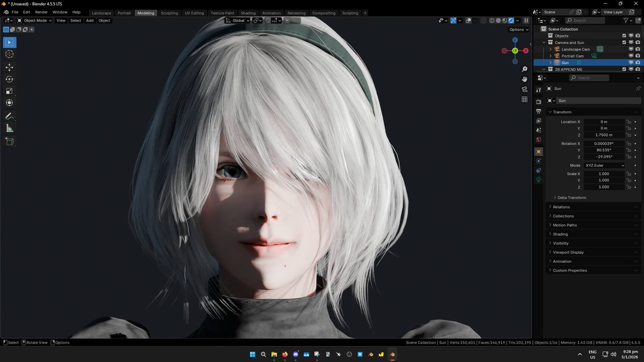Toggle lock on Location X
The width and height of the screenshot is (644, 362).
click(x=628, y=122)
